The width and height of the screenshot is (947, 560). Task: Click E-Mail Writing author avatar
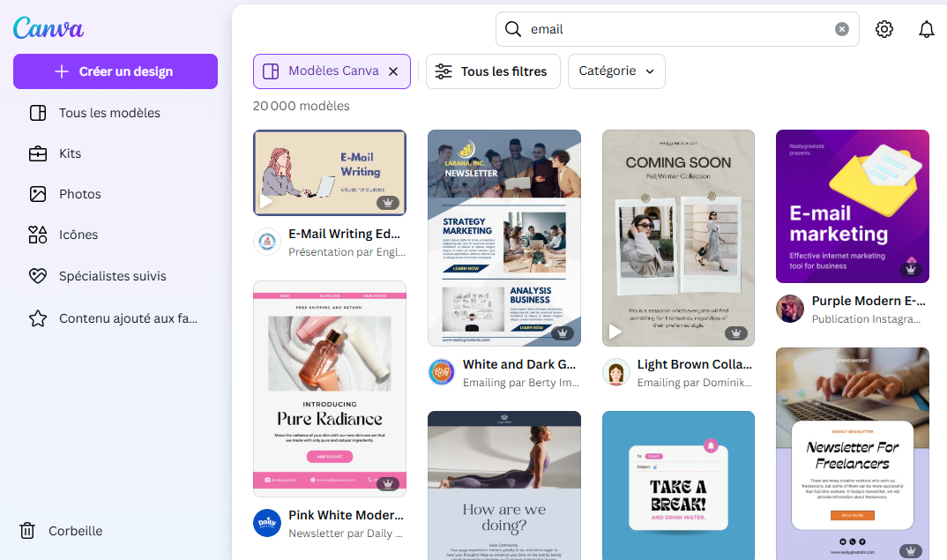click(x=267, y=243)
